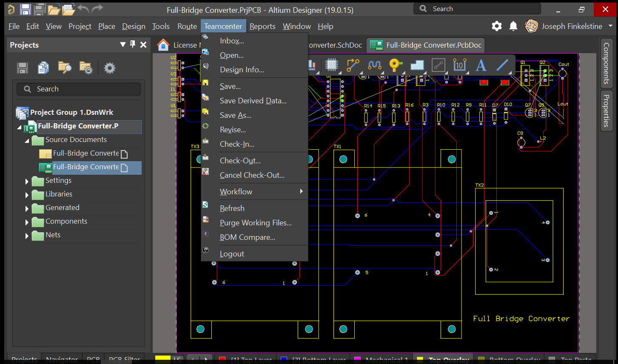Image resolution: width=618 pixels, height=364 pixels.
Task: Open Projects panel dropdown triangle
Action: [x=123, y=44]
